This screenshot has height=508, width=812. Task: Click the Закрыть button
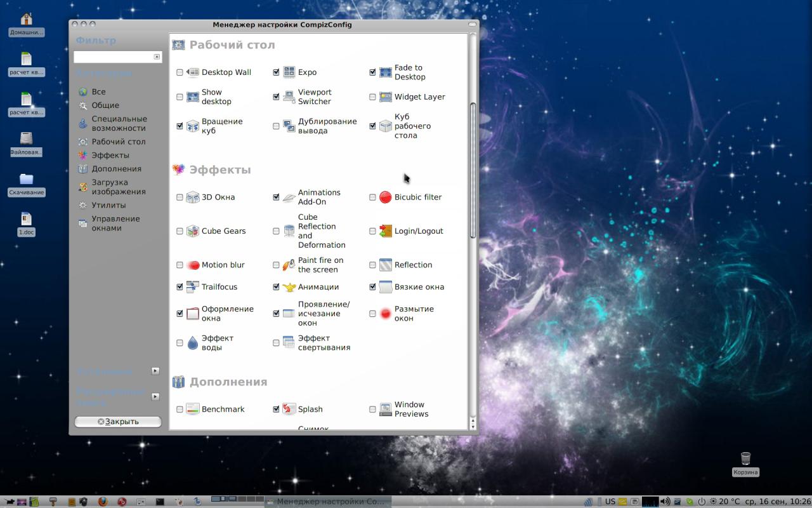pyautogui.click(x=118, y=422)
